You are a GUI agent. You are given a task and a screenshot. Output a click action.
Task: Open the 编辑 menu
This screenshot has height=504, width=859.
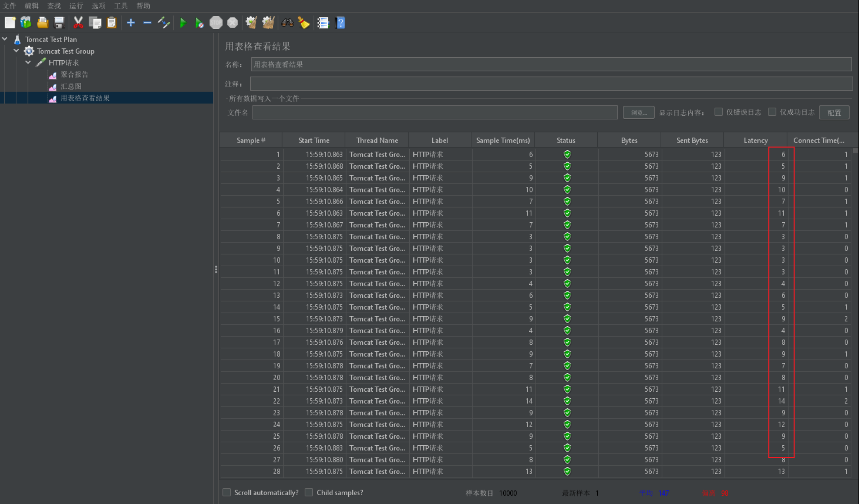point(32,6)
